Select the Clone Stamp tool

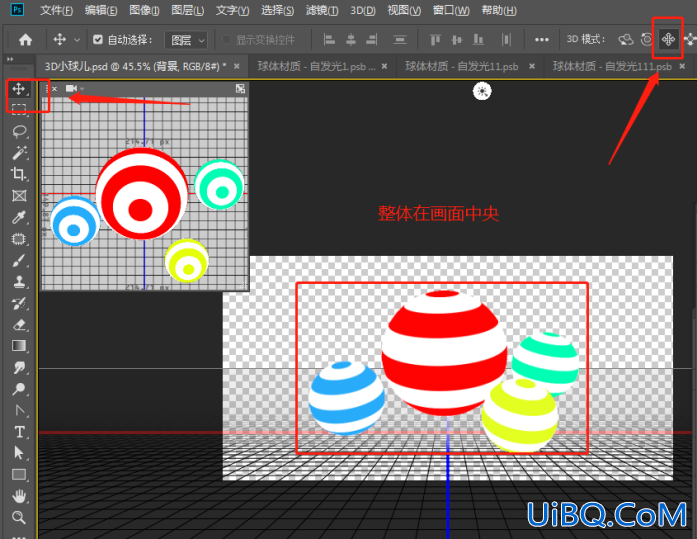click(19, 282)
